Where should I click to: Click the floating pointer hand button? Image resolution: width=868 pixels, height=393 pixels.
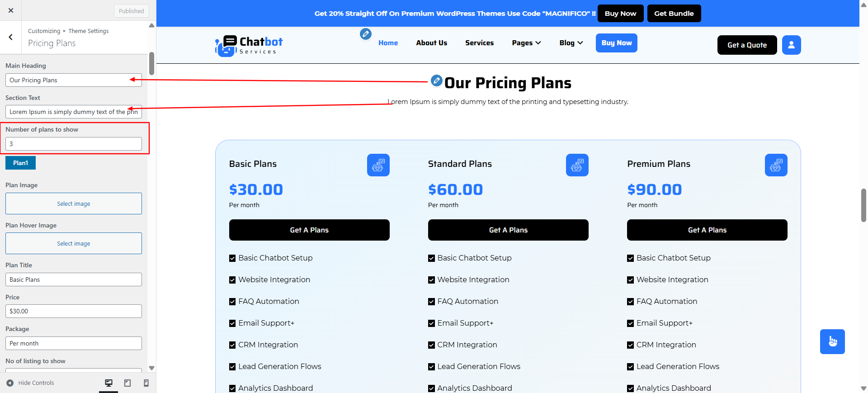coord(832,341)
